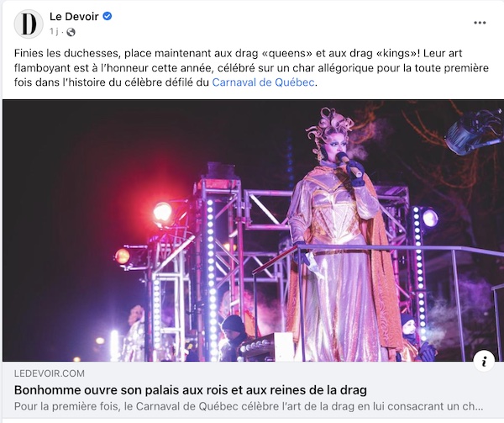Click the globe public-audience icon
The height and width of the screenshot is (423, 504).
pos(71,32)
